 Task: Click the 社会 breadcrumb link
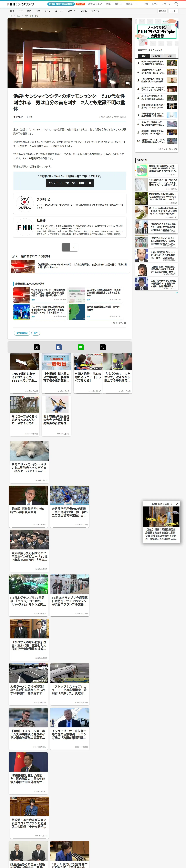point(19,16)
